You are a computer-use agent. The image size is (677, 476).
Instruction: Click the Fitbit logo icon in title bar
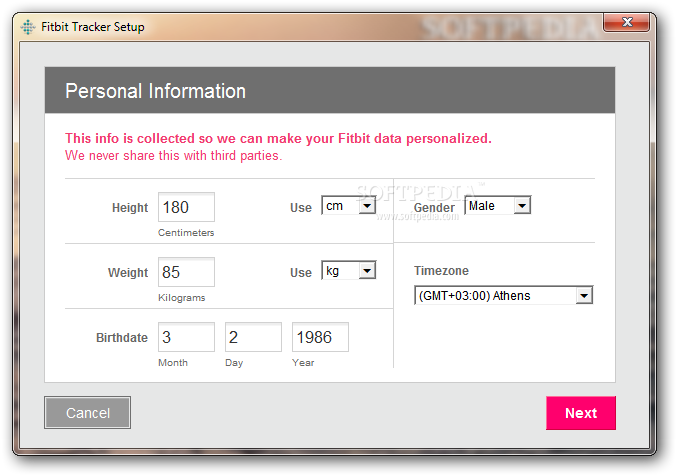[28, 27]
